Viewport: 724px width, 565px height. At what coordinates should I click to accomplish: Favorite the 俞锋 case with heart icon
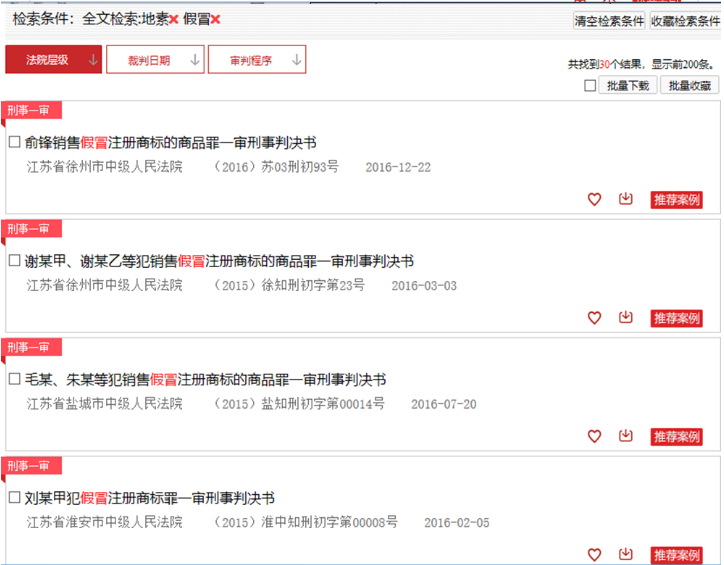[594, 199]
